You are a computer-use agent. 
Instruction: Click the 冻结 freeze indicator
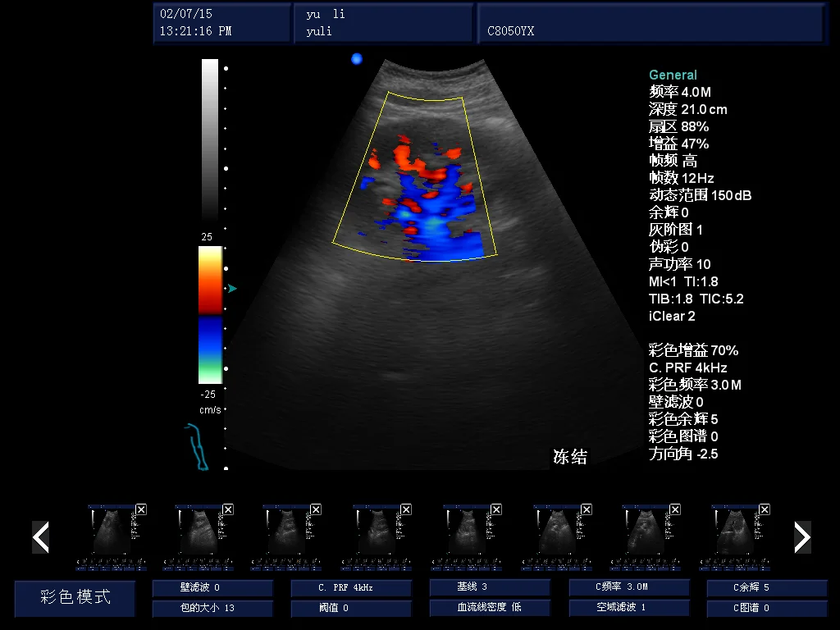point(570,457)
